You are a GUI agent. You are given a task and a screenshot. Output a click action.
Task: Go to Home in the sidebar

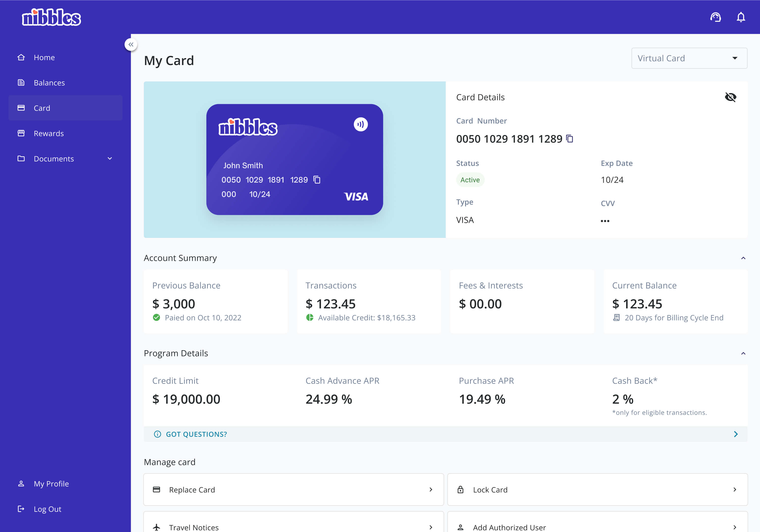pos(66,57)
